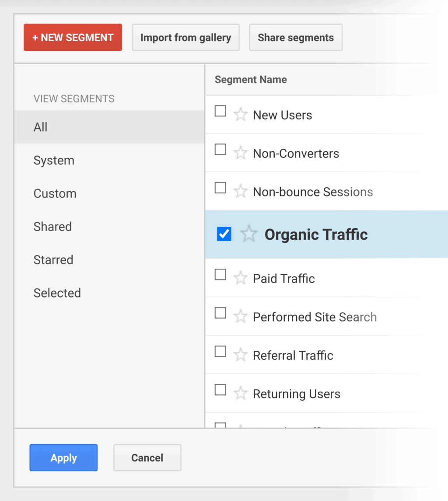Enable the Paid Traffic checkbox

220,275
